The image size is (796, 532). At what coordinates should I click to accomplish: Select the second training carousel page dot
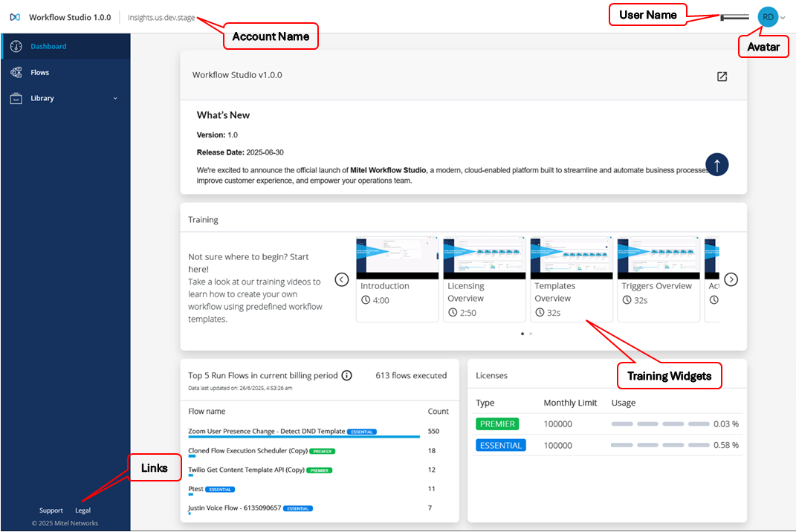click(531, 334)
